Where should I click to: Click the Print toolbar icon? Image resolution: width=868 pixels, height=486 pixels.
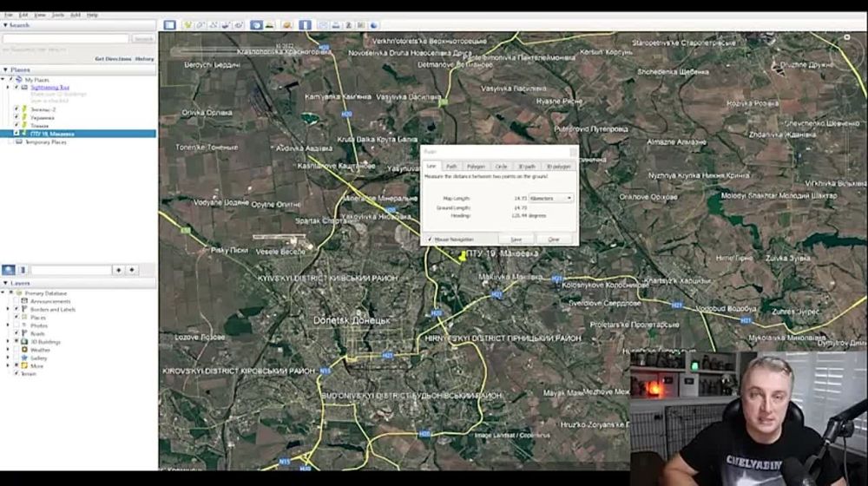tap(335, 25)
